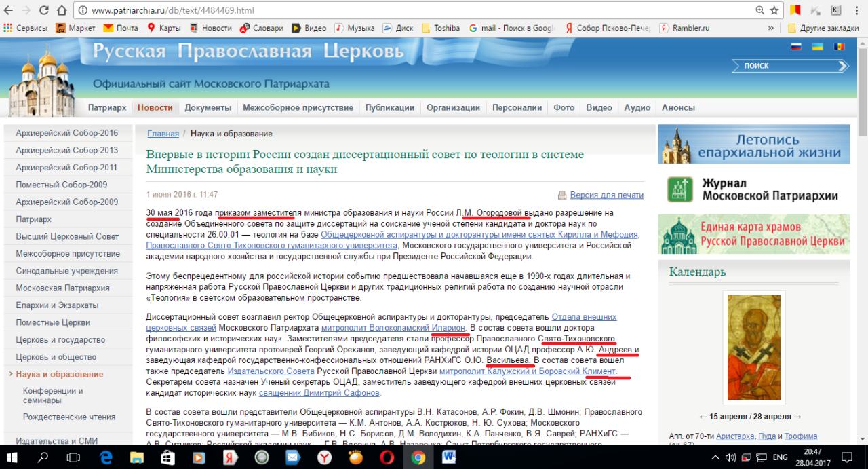The width and height of the screenshot is (868, 469).
Task: Open the Маркет bookmark
Action: tap(75, 28)
